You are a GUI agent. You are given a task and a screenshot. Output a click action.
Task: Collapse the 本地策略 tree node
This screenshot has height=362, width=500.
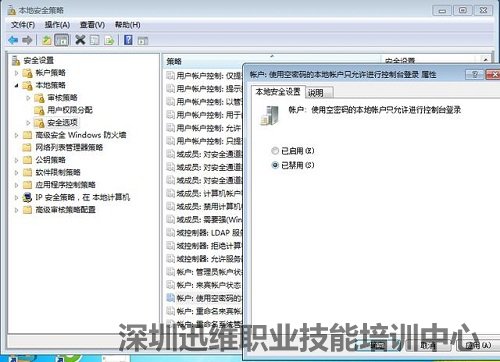point(17,85)
